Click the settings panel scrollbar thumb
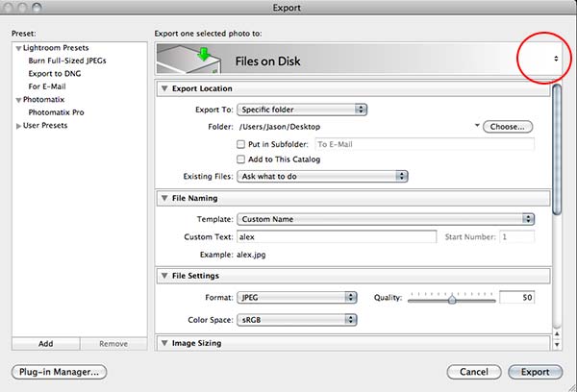Viewport: 577px width, 392px height. pos(557,149)
